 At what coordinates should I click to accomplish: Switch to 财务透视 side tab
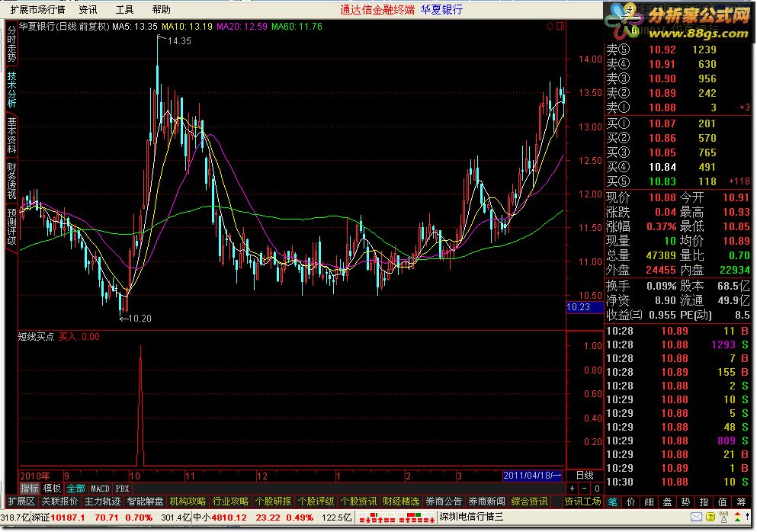[11, 181]
